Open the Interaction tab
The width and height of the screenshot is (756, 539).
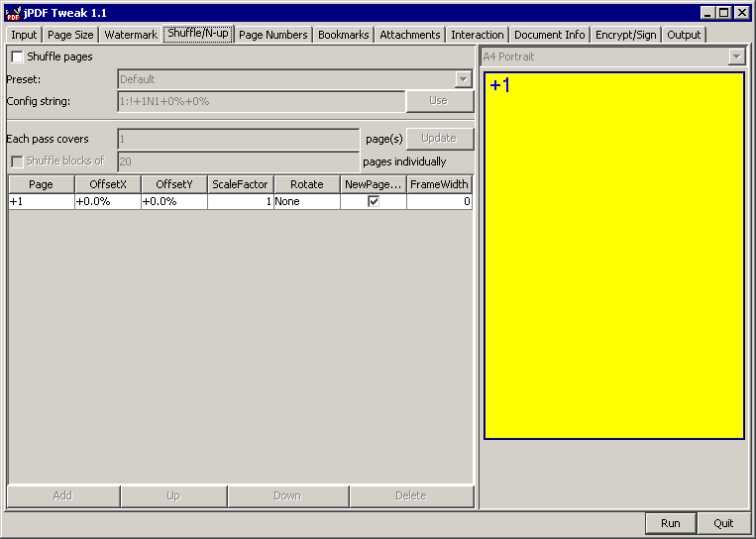(x=478, y=35)
